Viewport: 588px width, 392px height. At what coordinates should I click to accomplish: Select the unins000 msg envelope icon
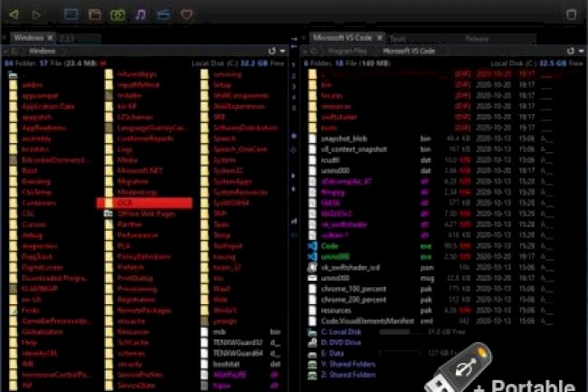[x=312, y=278]
